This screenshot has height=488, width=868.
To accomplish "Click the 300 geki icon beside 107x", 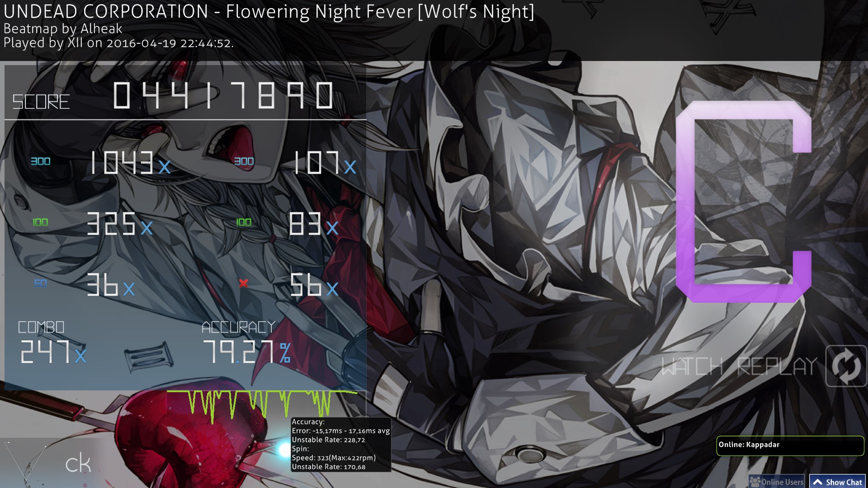I will pos(244,161).
